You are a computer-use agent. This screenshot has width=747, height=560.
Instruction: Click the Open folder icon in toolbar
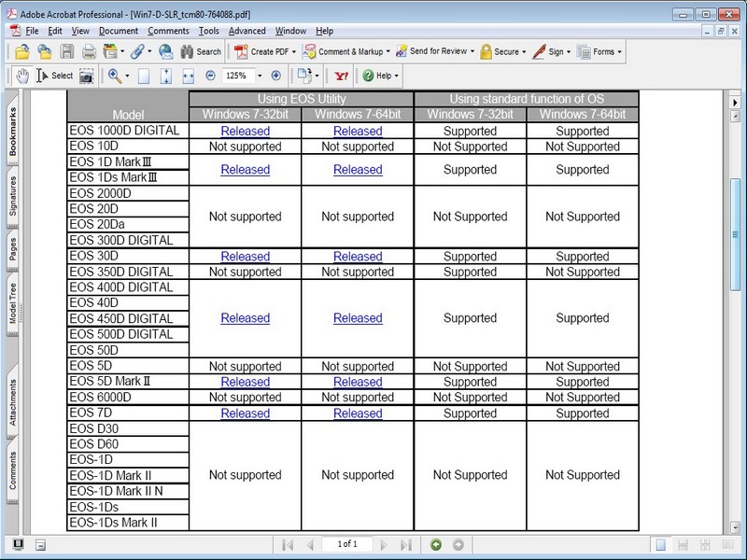[21, 51]
